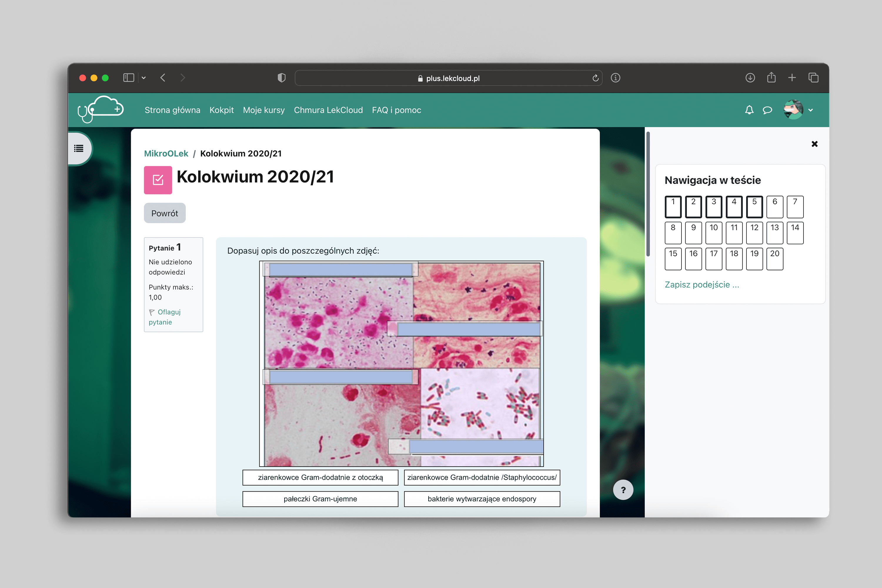The image size is (882, 588).
Task: Open question 8 from navigation grid
Action: (x=673, y=233)
